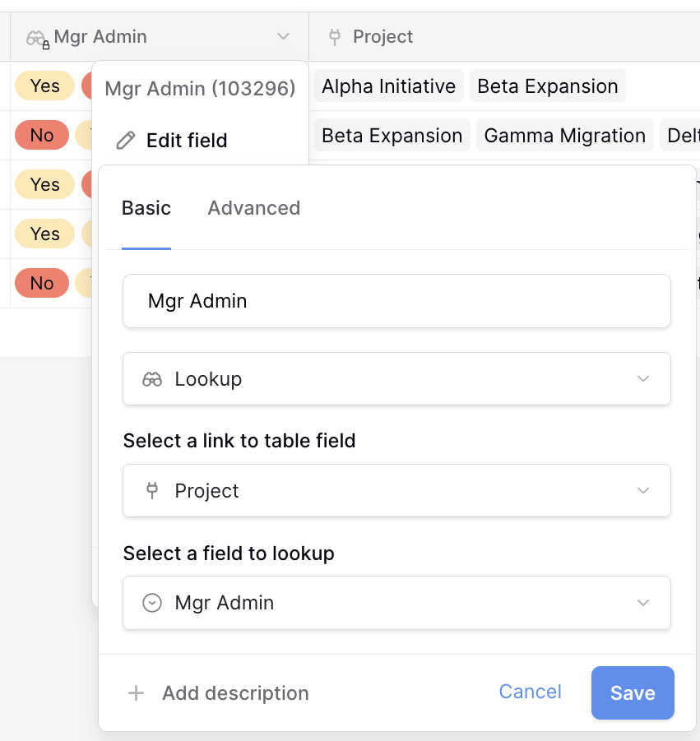
Task: Click the Alpha Initiative project tag
Action: 388,86
